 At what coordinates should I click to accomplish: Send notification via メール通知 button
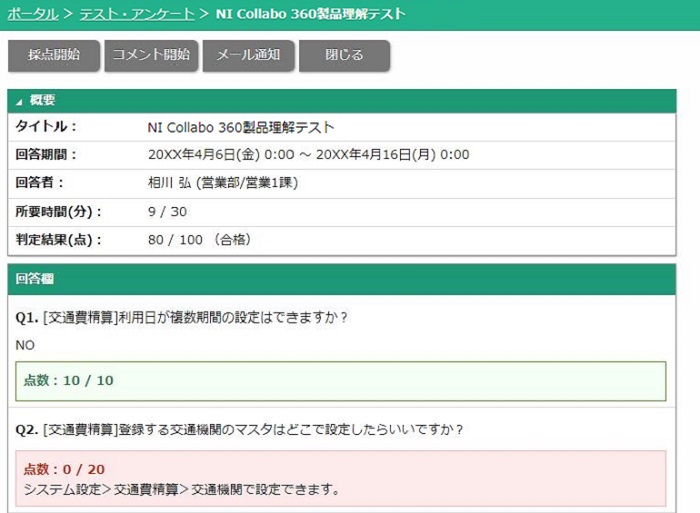tap(248, 55)
